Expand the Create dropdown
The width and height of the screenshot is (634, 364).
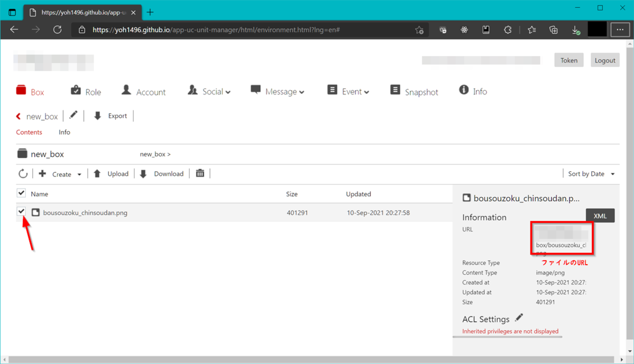click(x=79, y=174)
